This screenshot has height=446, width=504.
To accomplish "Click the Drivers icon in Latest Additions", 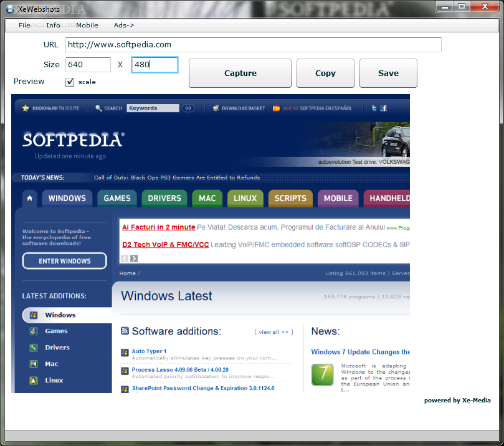I will [34, 348].
